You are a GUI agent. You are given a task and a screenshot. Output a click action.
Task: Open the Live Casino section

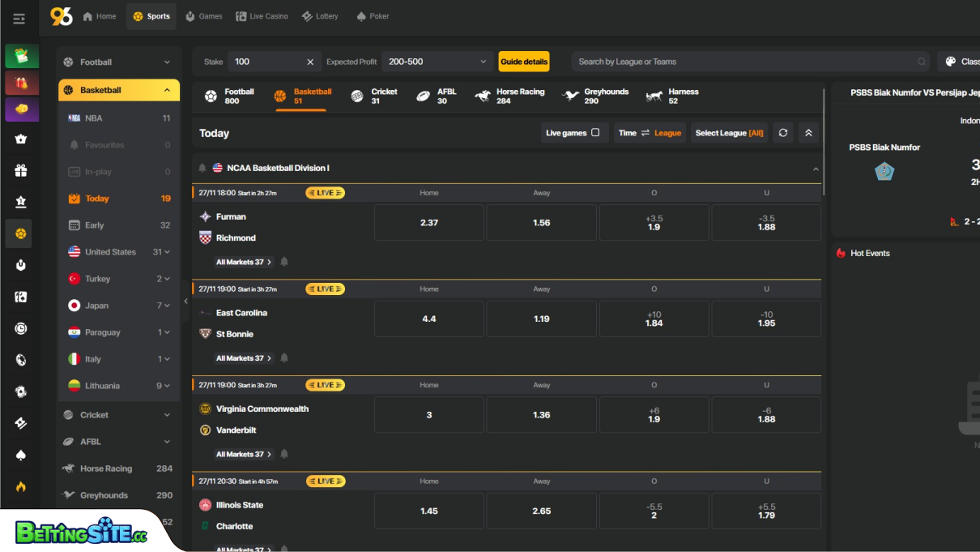(x=261, y=15)
